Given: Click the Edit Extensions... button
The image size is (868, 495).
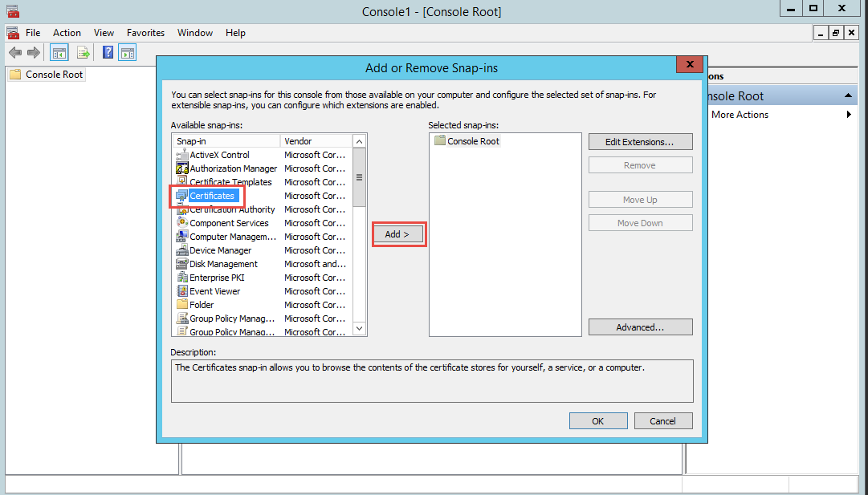Looking at the screenshot, I should (641, 141).
